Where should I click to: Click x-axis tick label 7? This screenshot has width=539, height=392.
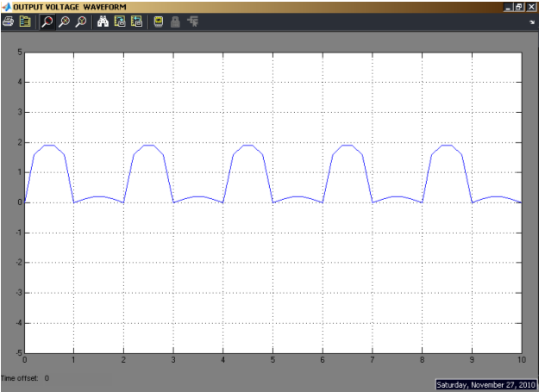click(x=373, y=360)
